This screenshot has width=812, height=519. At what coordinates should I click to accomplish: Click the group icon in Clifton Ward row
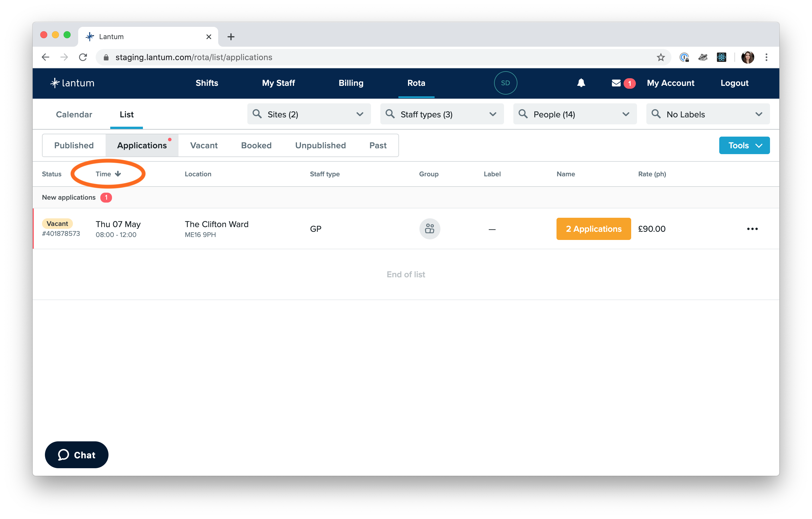point(429,229)
